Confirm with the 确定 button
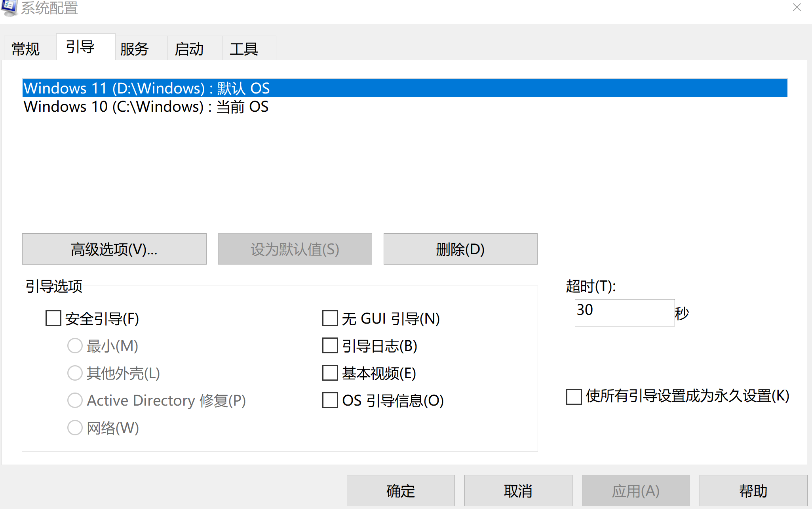This screenshot has width=812, height=509. (401, 490)
